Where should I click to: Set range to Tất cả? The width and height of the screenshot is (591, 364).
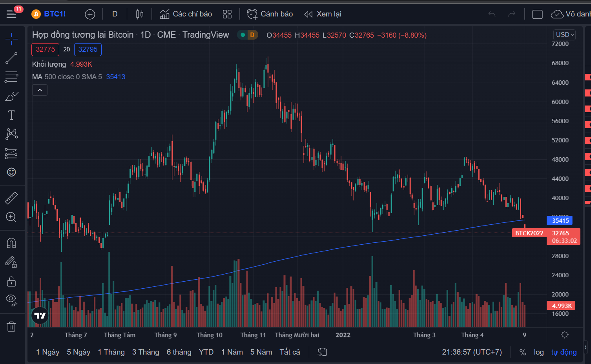coord(290,352)
